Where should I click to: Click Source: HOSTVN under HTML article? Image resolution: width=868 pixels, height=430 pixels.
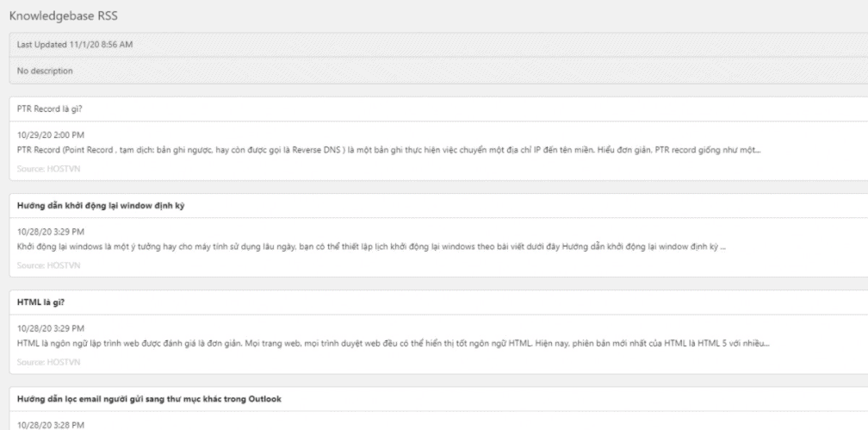pos(49,362)
